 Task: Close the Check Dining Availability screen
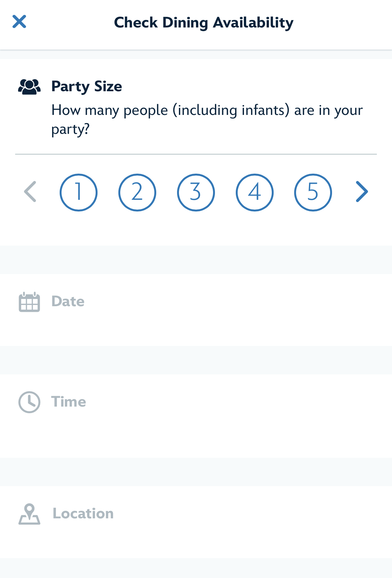coord(19,22)
